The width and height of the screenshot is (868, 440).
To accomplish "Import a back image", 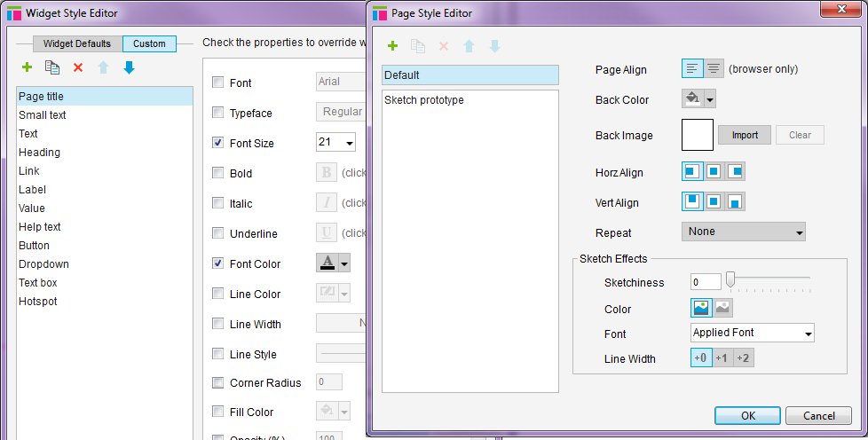I will tap(744, 135).
